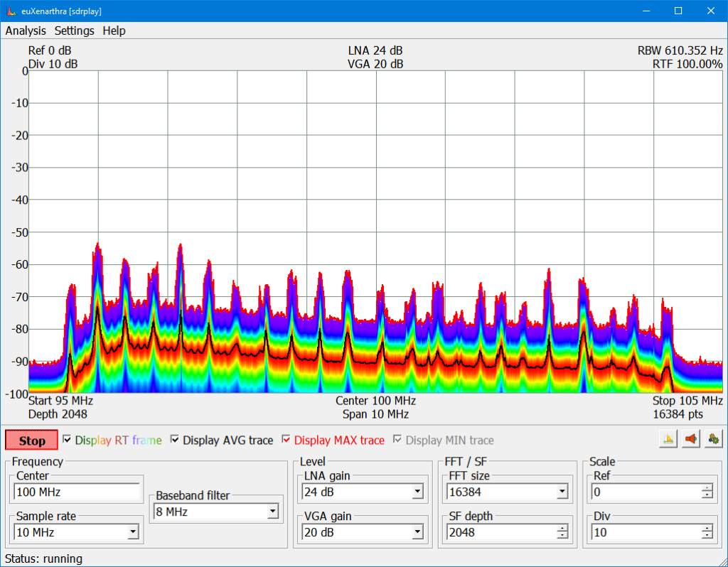Viewport: 728px width, 567px height.
Task: Click the 'Start 95 MHz' label
Action: coord(61,401)
